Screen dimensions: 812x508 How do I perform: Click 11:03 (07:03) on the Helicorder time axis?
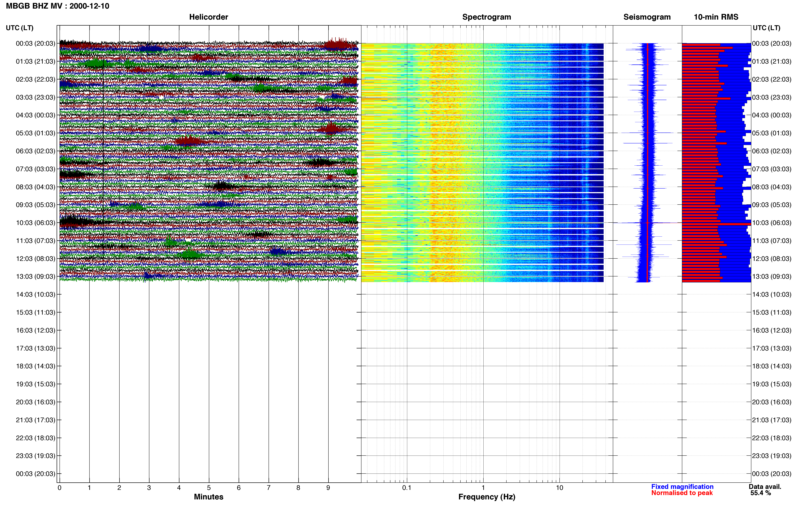point(36,240)
